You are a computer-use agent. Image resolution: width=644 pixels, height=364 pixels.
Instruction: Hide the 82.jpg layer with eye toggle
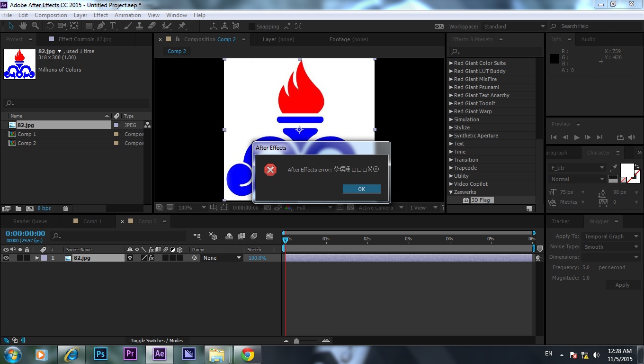pyautogui.click(x=6, y=258)
